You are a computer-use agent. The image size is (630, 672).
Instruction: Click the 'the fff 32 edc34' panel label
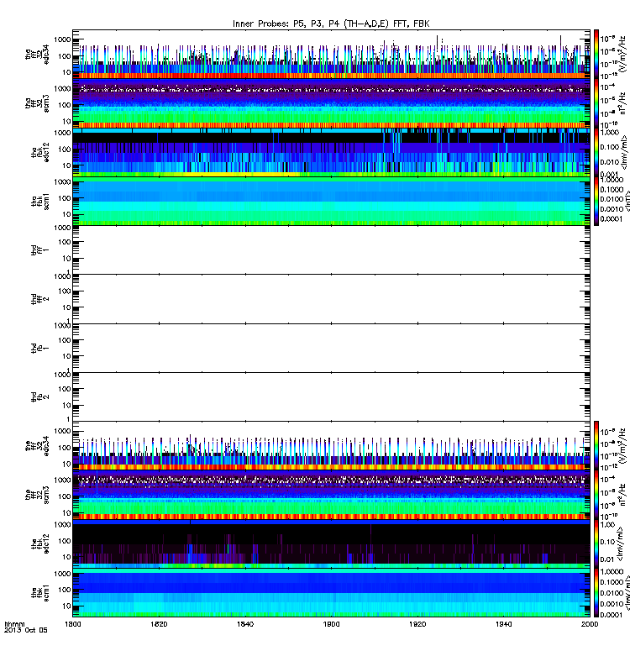point(37,446)
